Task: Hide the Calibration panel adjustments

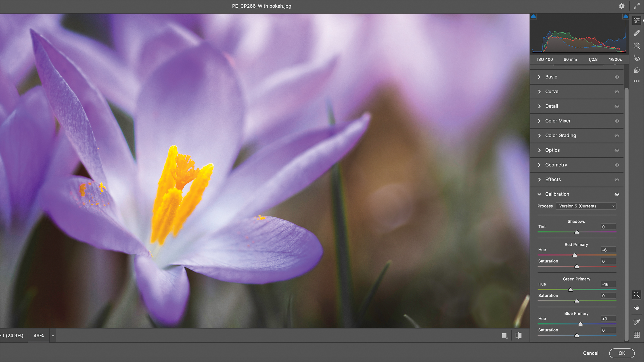Action: point(617,194)
